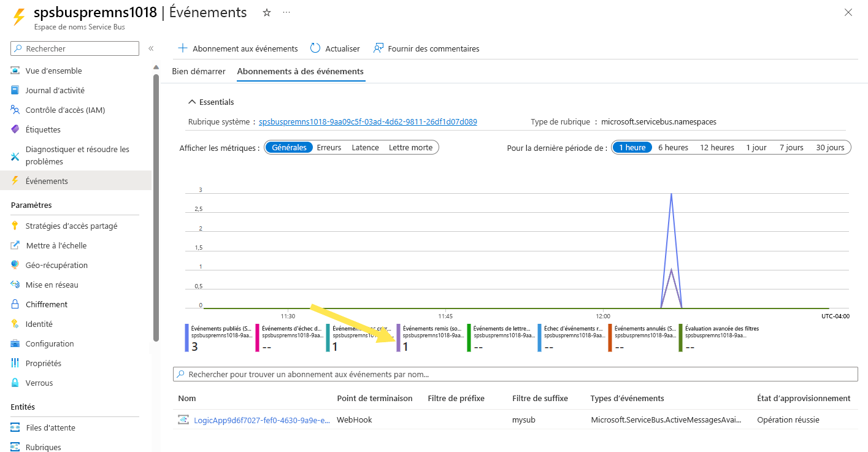
Task: Click the WebHook endpoint cell
Action: point(355,420)
